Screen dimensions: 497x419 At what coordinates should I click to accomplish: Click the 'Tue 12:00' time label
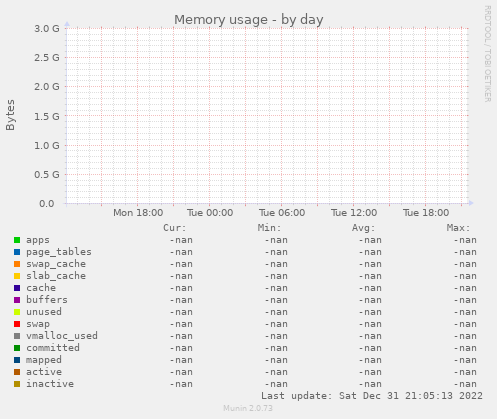click(354, 213)
